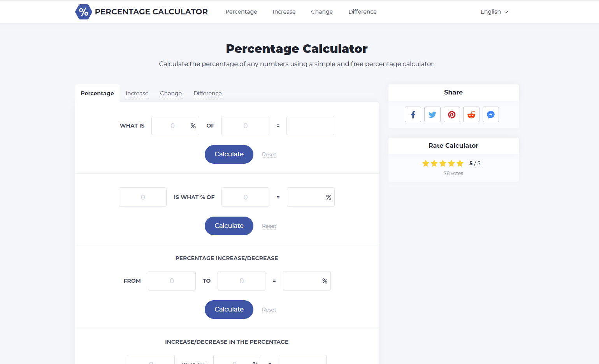Click Calculate for percentage increase/decrease
The height and width of the screenshot is (364, 599).
pos(229,309)
